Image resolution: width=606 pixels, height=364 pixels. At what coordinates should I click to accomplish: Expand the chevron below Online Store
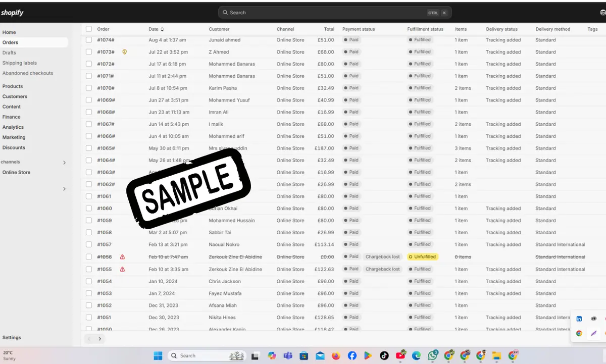coord(64,189)
